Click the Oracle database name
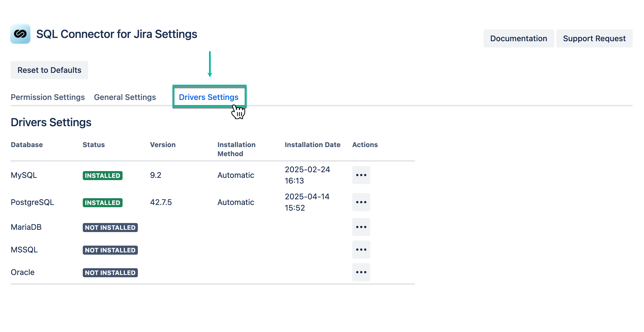Image resolution: width=644 pixels, height=332 pixels. 23,272
